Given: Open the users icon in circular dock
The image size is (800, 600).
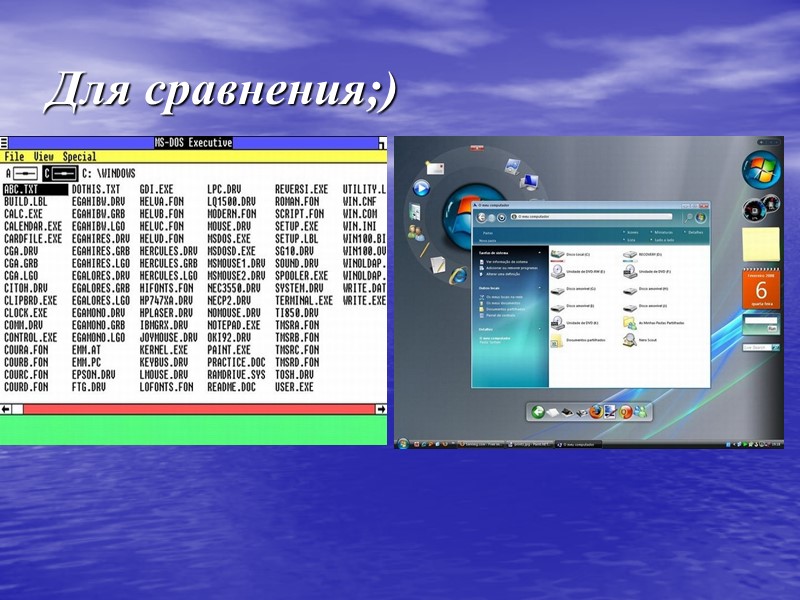Looking at the screenshot, I should click(x=416, y=234).
